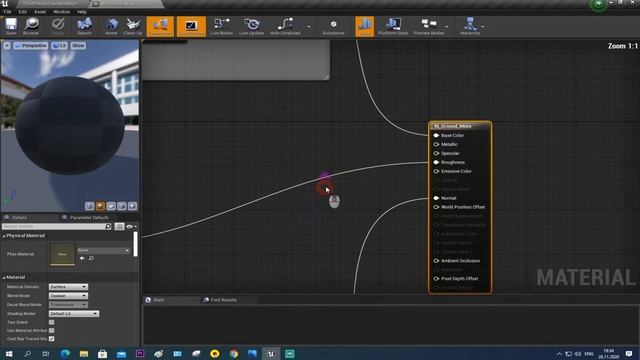Click the Roughness input pin
Image resolution: width=640 pixels, height=360 pixels.
coord(436,162)
